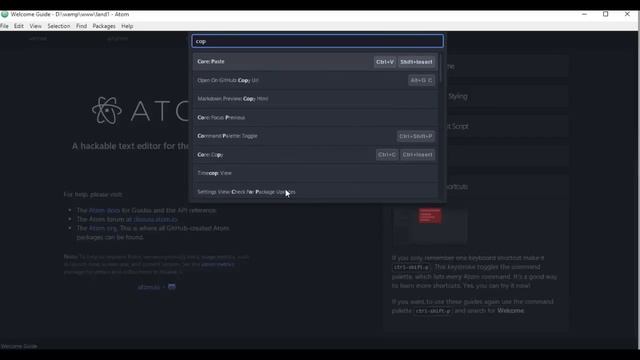Open the View menu
The width and height of the screenshot is (640, 360).
pos(36,26)
